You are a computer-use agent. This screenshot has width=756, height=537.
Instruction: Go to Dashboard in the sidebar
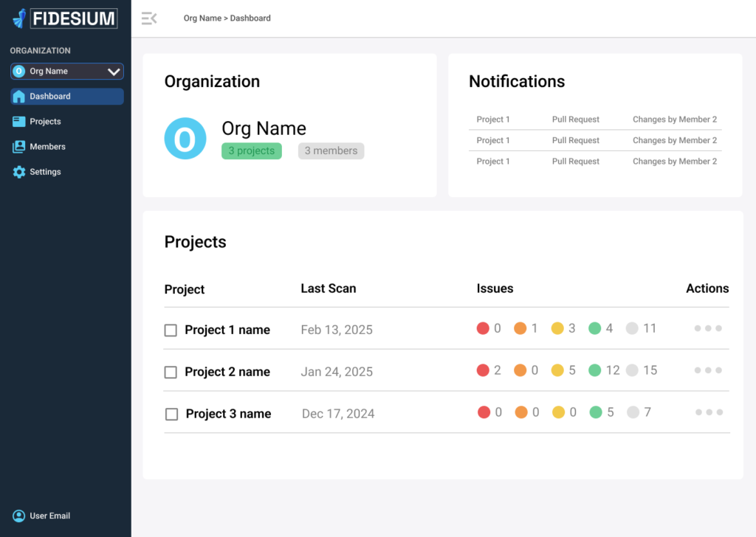(x=67, y=97)
